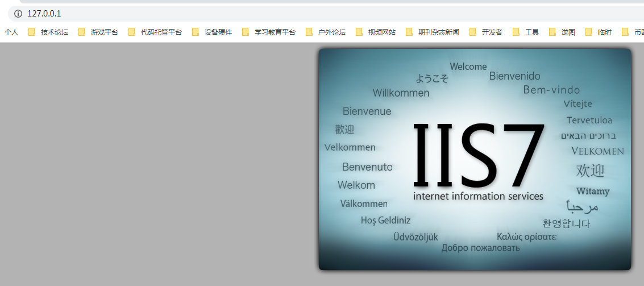The image size is (644, 286).
Task: Click the 'Bienvenue' greeting
Action: point(367,111)
